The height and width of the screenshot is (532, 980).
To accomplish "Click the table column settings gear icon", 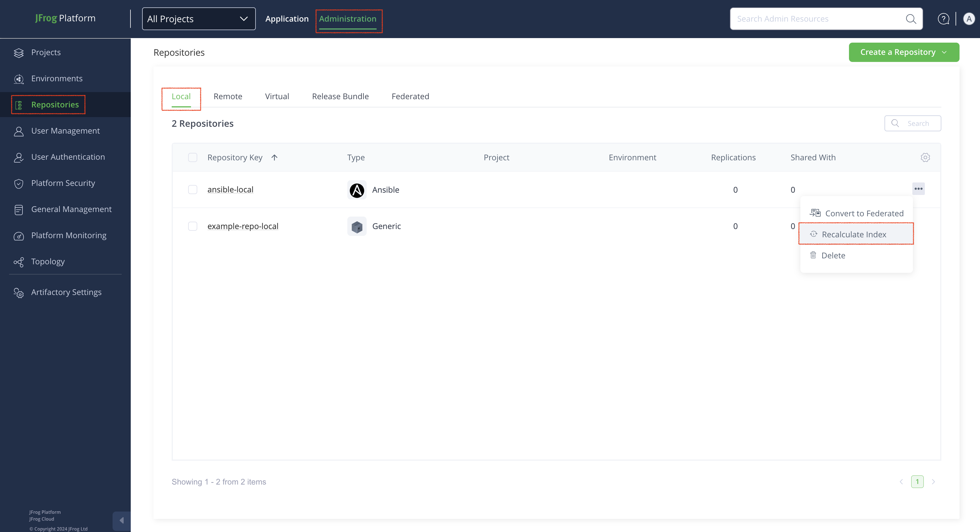I will (x=925, y=157).
